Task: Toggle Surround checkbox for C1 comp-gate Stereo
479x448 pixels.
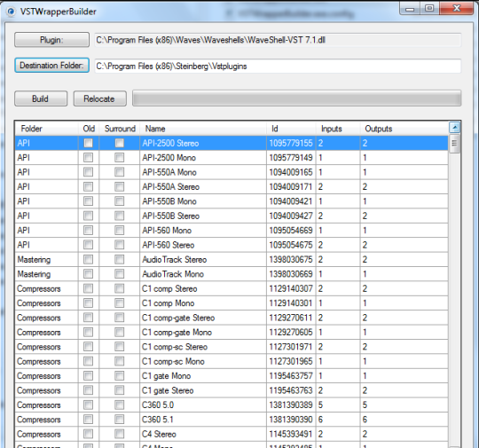Action: click(120, 318)
